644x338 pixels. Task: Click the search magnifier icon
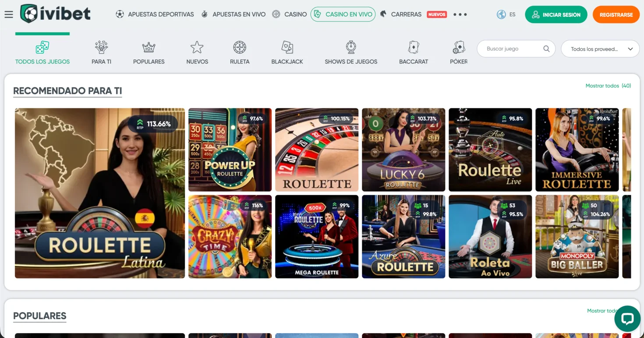546,49
